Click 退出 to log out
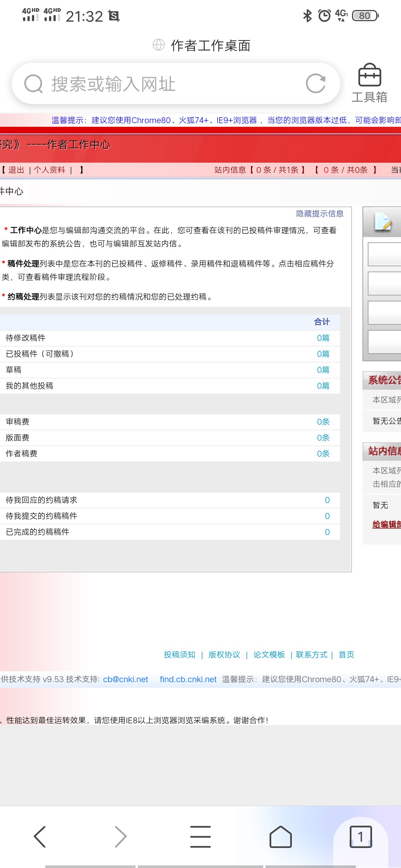 [16, 170]
